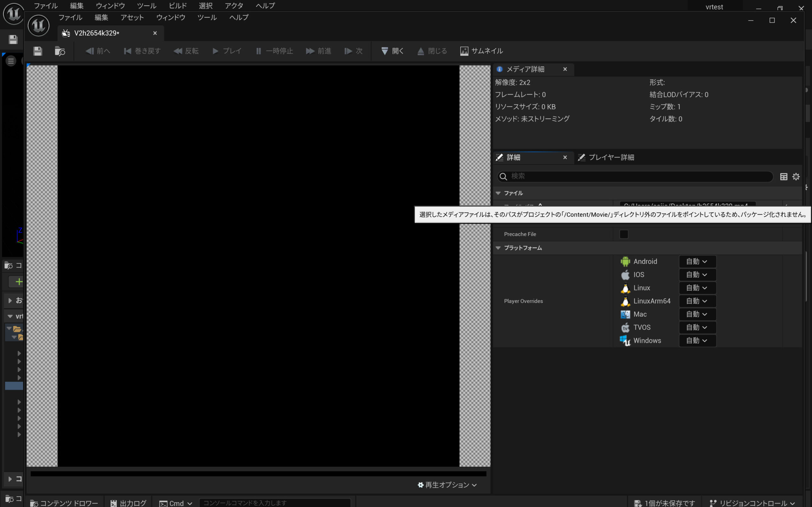Open the 再生オプション playback options
This screenshot has height=507, width=812.
coord(447,485)
